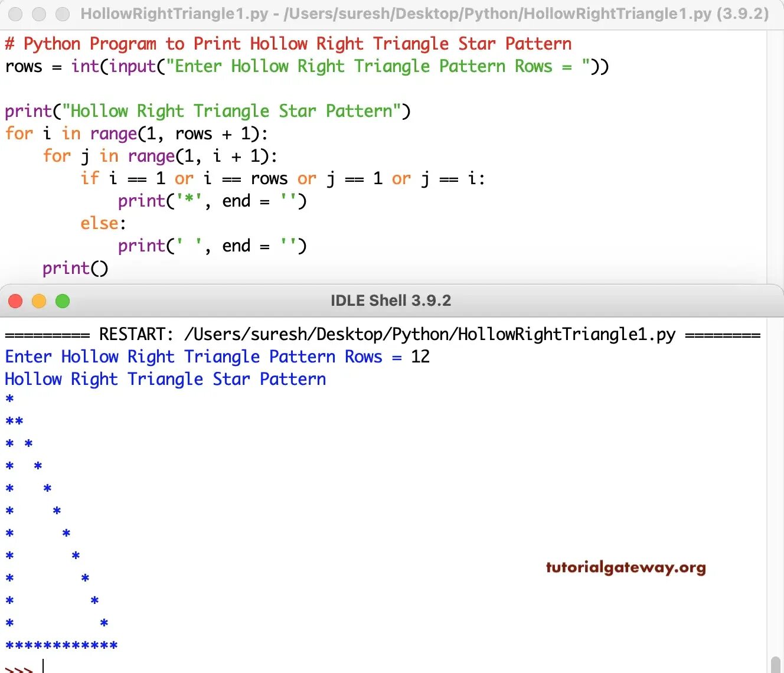Close the IDLE Shell window with red button
This screenshot has height=673, width=784.
(15, 301)
